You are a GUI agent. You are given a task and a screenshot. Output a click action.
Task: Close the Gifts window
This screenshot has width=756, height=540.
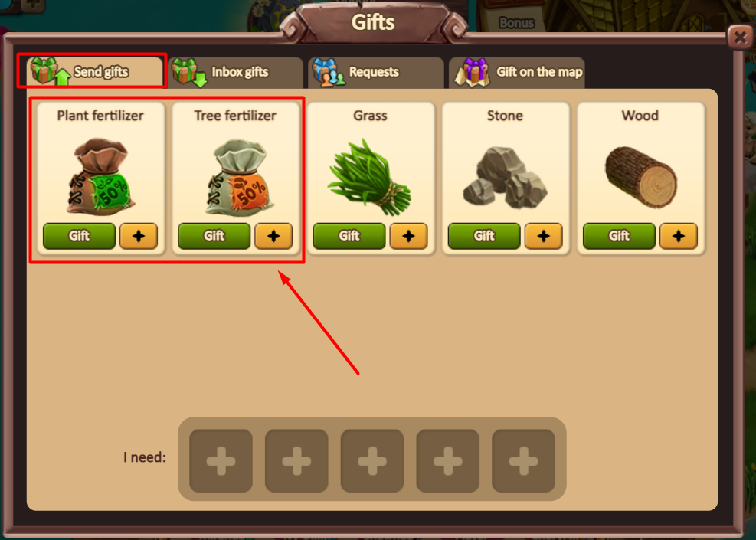(740, 37)
